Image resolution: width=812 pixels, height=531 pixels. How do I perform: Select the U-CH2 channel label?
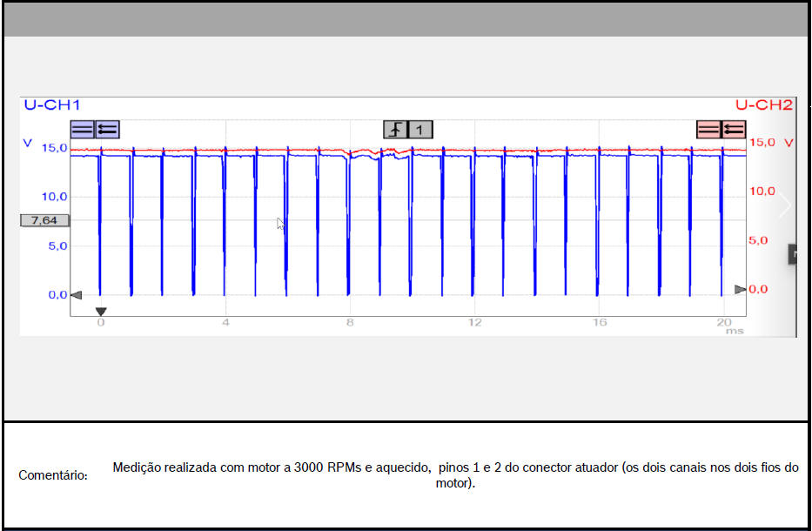pos(763,105)
